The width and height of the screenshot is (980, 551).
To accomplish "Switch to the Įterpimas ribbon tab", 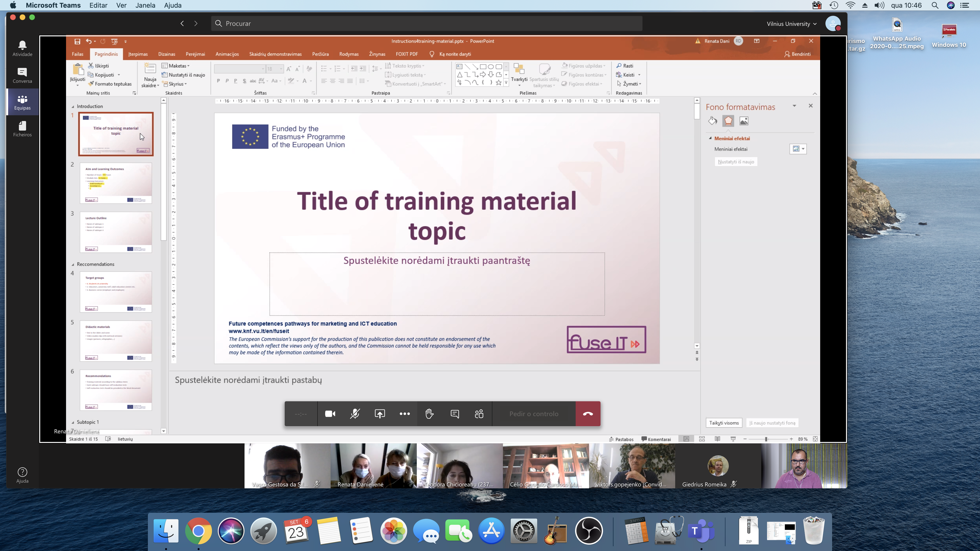I will point(138,54).
